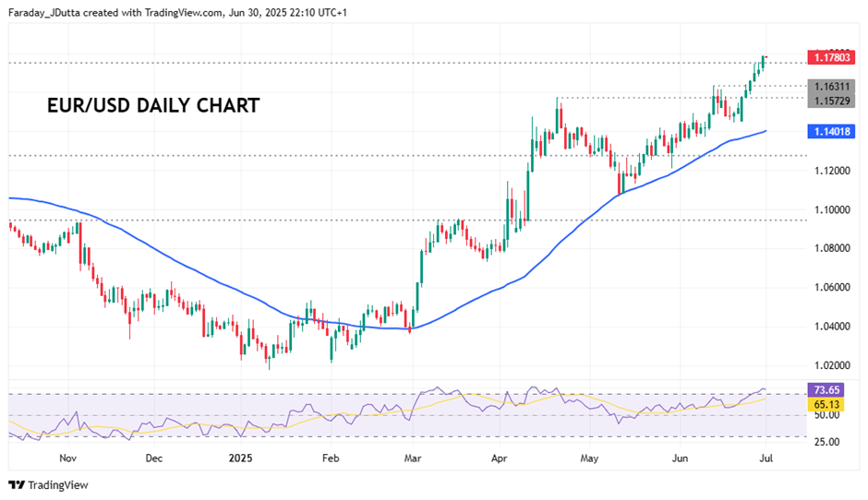Select the EUR/USD DAILY CHART title text
Image resolution: width=868 pixels, height=500 pixels.
153,105
